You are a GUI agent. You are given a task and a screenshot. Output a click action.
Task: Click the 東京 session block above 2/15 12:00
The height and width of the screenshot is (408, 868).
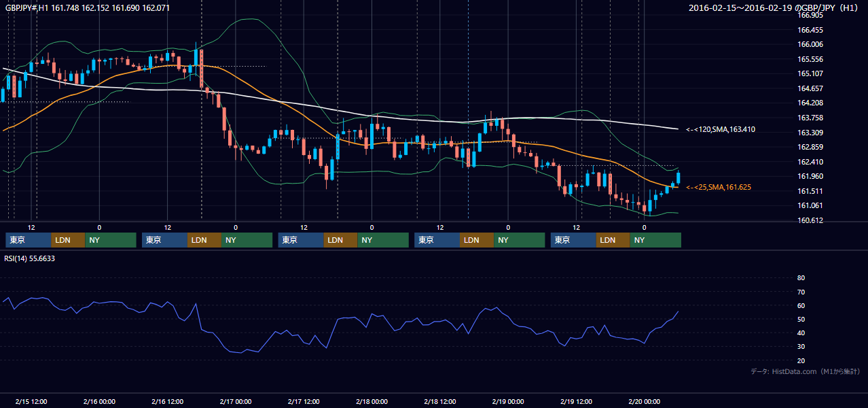tap(29, 240)
